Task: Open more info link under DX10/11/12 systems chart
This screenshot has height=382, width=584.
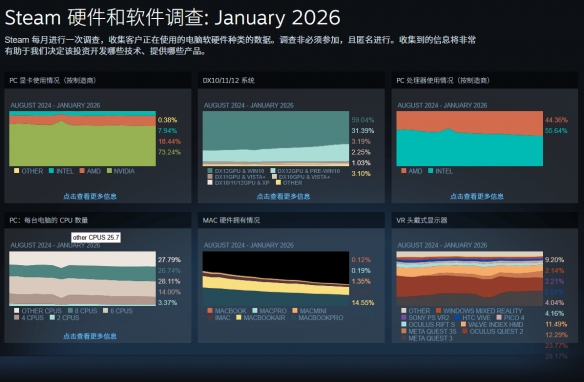Action: point(283,196)
